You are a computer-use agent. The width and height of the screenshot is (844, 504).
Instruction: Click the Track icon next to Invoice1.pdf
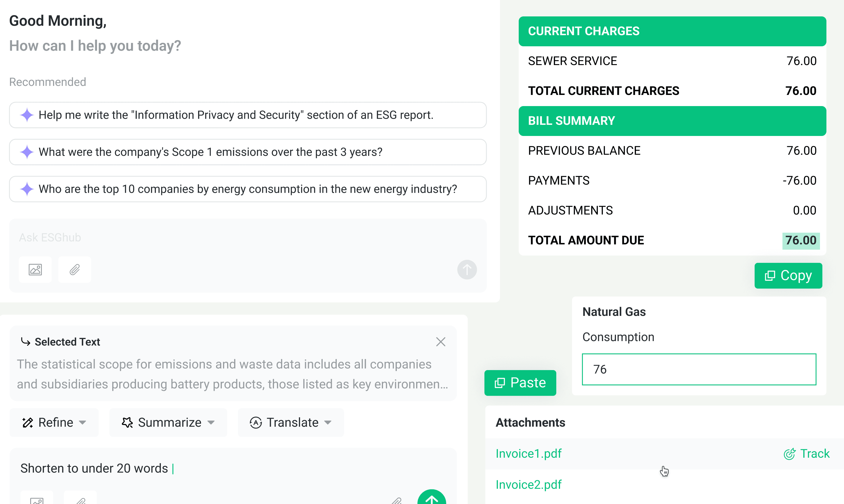click(789, 454)
